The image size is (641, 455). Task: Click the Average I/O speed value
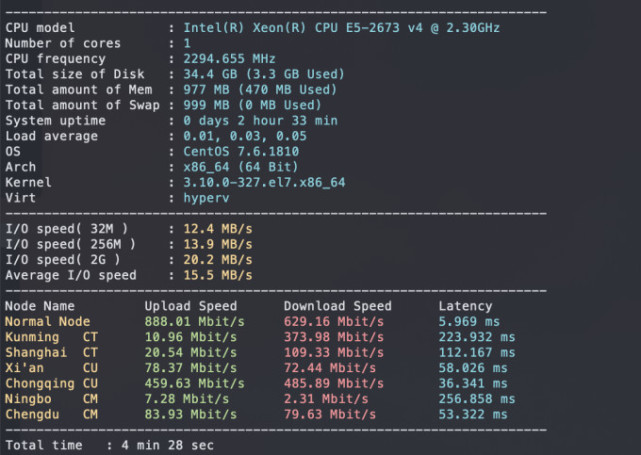[x=216, y=275]
